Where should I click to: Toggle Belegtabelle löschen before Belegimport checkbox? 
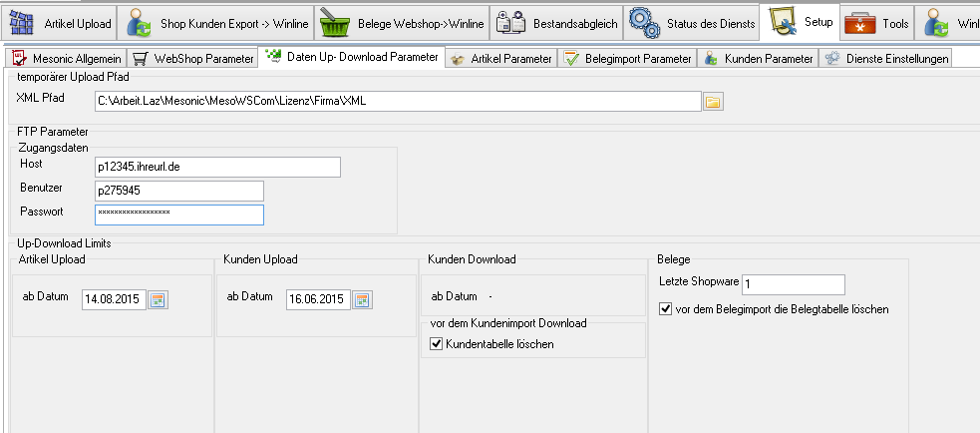[666, 309]
